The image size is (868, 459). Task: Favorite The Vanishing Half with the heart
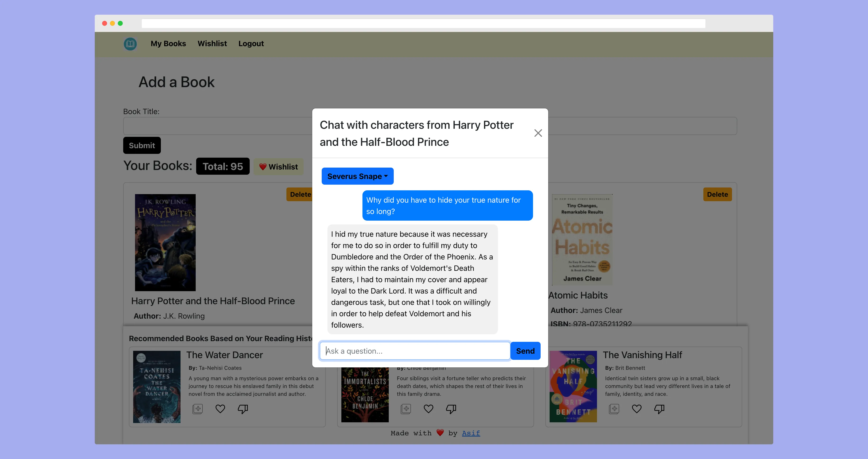[x=637, y=409]
